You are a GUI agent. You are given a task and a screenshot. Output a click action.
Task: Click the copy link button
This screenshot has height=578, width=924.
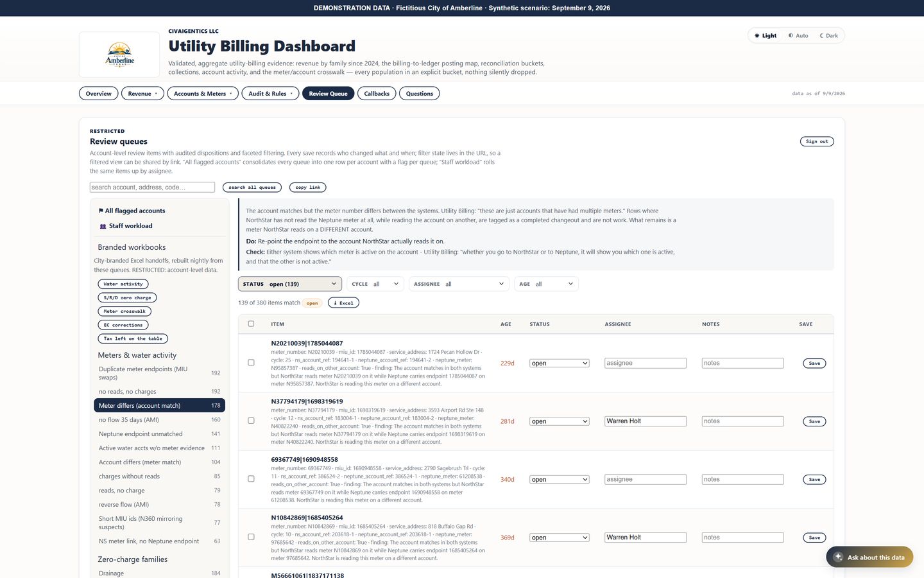coord(308,188)
